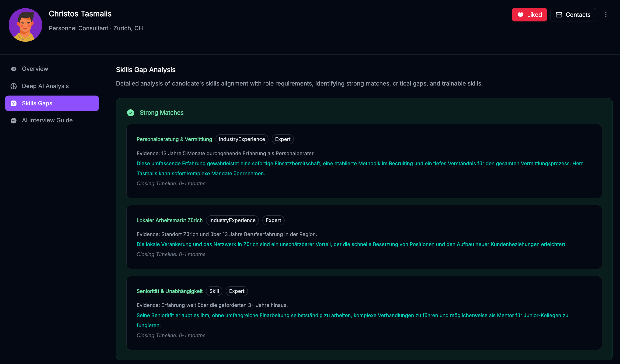Open the three-dot more options menu

(606, 15)
